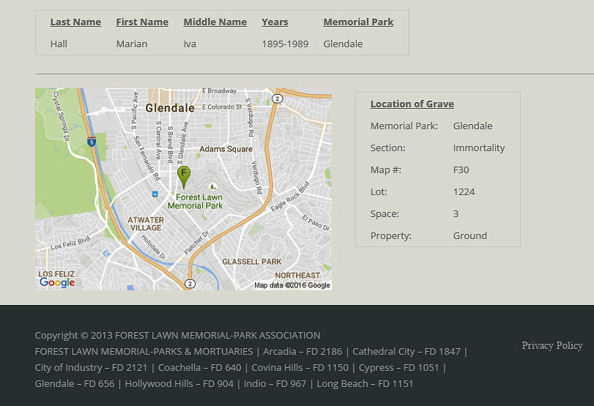Click the Eagle Rock Blvd street label
The width and height of the screenshot is (594, 406).
click(x=290, y=197)
